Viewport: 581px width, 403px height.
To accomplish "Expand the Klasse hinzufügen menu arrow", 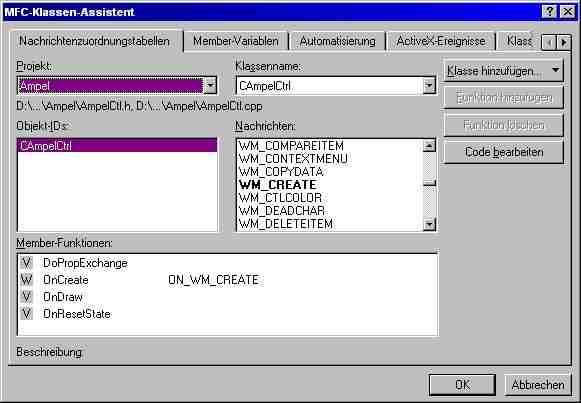I will pos(555,70).
